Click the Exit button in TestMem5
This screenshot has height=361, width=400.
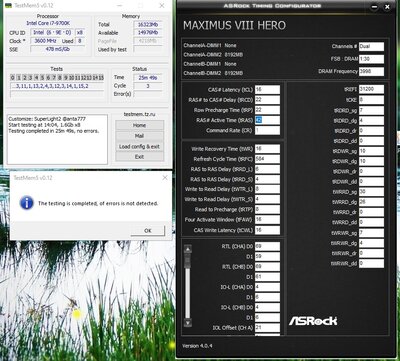click(139, 157)
